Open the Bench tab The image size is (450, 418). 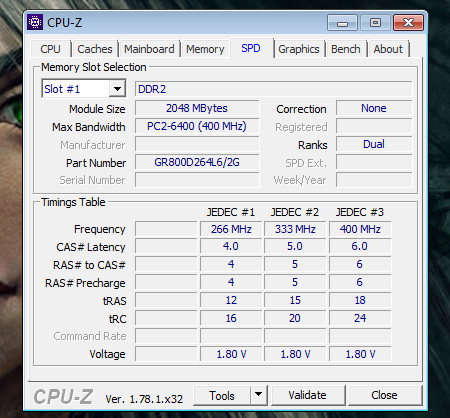(346, 49)
